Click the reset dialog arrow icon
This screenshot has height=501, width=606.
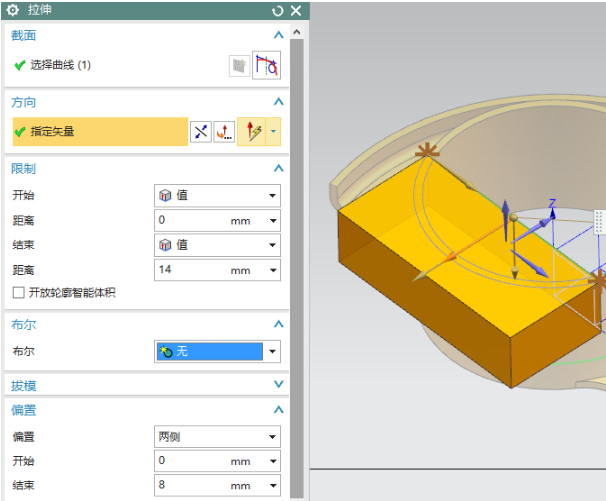coord(277,11)
